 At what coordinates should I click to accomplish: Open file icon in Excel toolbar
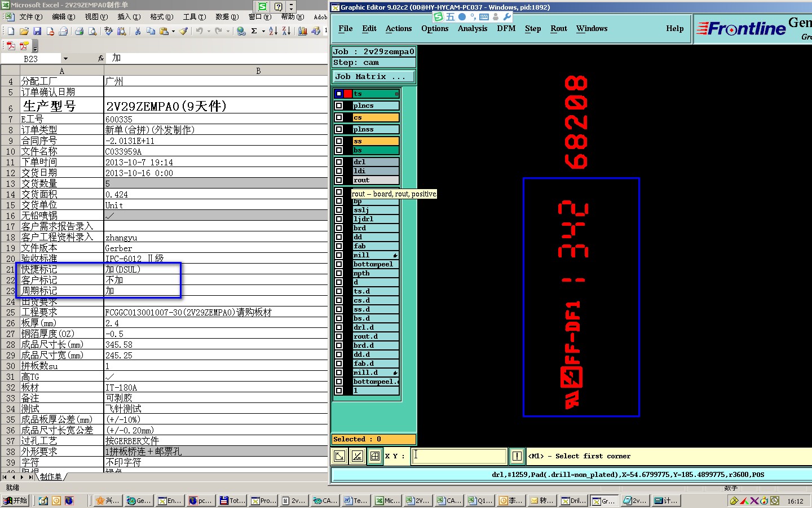coord(24,31)
